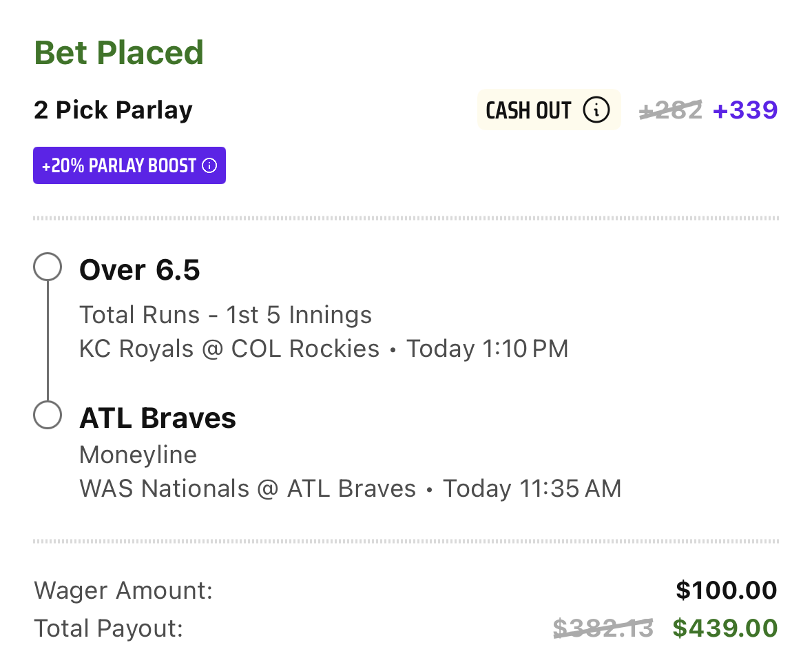Select the ATL Braves leg status circle

click(x=48, y=415)
